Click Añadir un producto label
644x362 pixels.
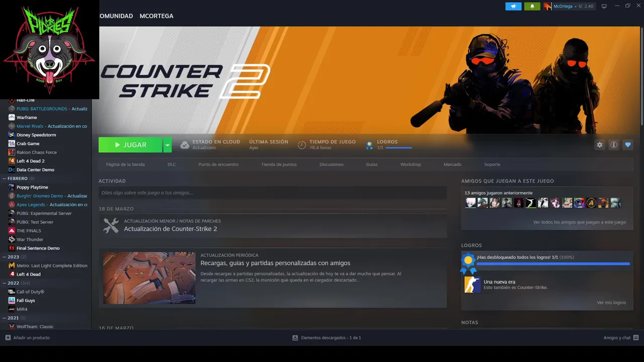31,337
